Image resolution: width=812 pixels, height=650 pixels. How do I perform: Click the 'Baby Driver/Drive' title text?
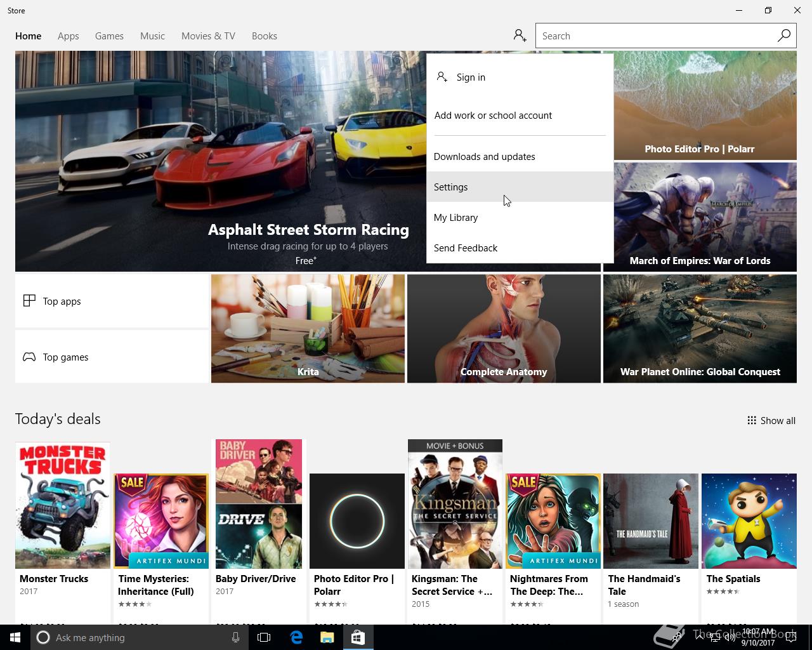click(x=256, y=578)
